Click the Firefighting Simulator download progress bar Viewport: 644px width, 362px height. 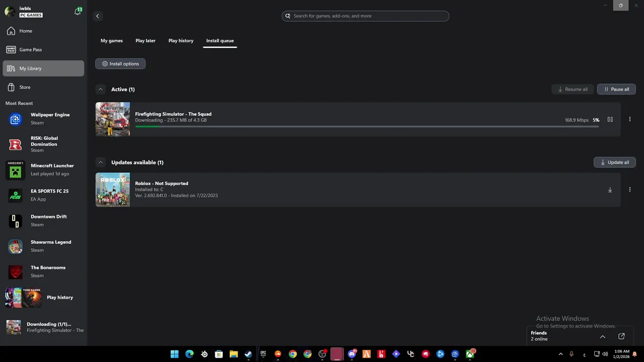(367, 127)
